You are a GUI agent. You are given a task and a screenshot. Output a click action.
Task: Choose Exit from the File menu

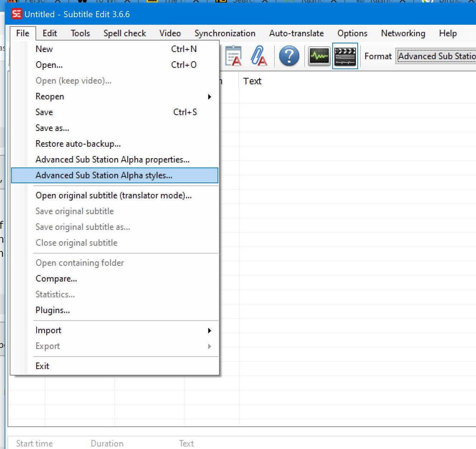(x=115, y=366)
